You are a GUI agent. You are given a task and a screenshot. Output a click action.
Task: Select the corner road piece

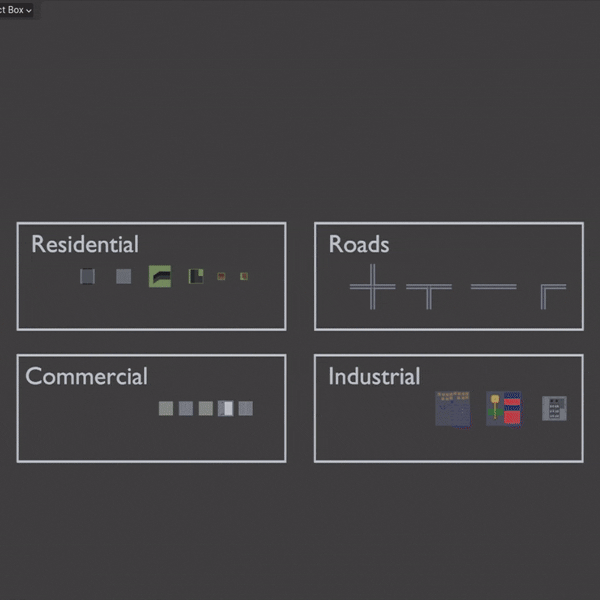coord(553,296)
